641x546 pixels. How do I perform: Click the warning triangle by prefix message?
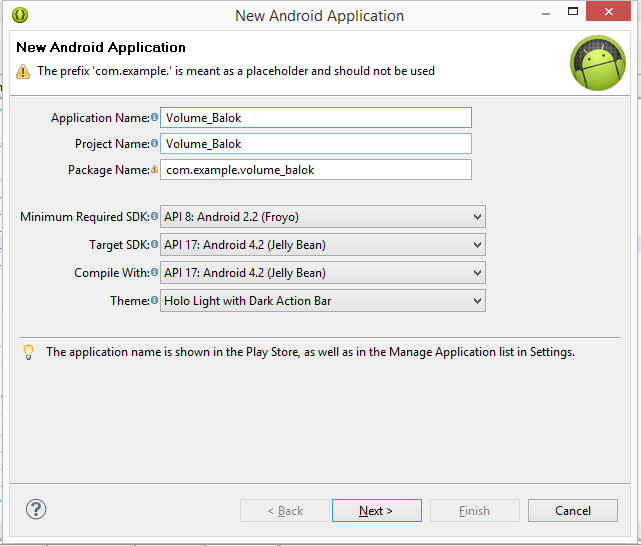tap(23, 72)
